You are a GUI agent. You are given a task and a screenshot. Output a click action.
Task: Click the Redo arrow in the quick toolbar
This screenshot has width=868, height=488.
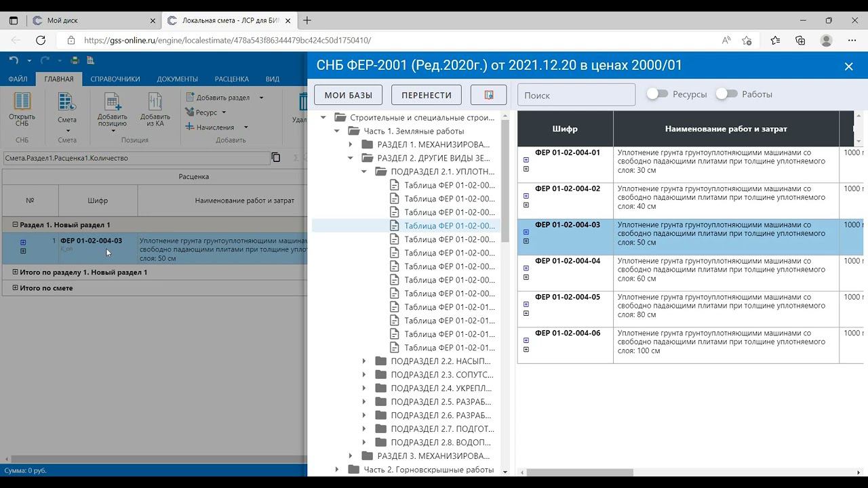pyautogui.click(x=45, y=60)
